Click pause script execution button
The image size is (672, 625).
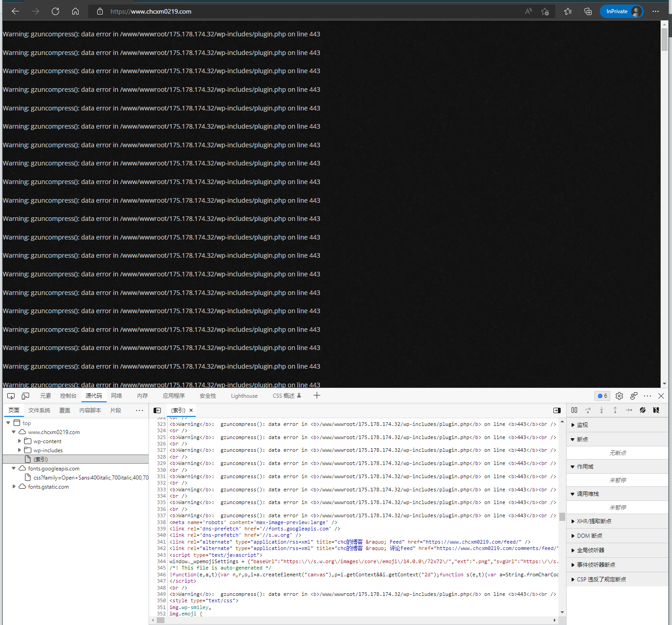coord(574,410)
